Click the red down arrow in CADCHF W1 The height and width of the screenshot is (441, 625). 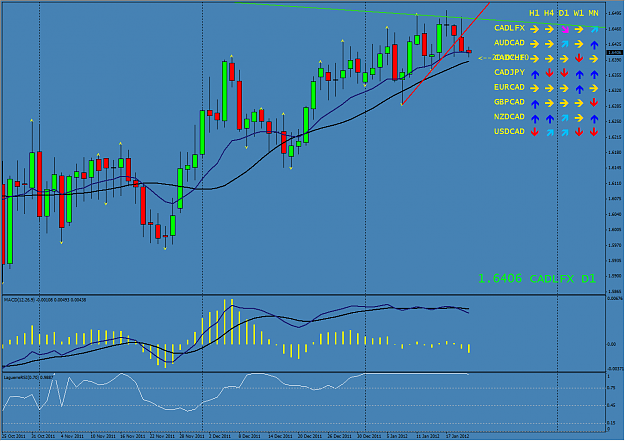coord(579,59)
